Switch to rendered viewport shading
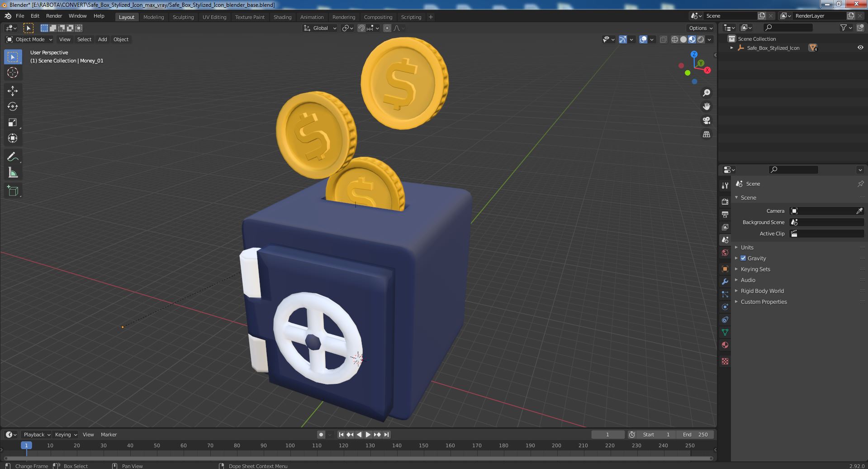This screenshot has width=868, height=469. click(701, 39)
